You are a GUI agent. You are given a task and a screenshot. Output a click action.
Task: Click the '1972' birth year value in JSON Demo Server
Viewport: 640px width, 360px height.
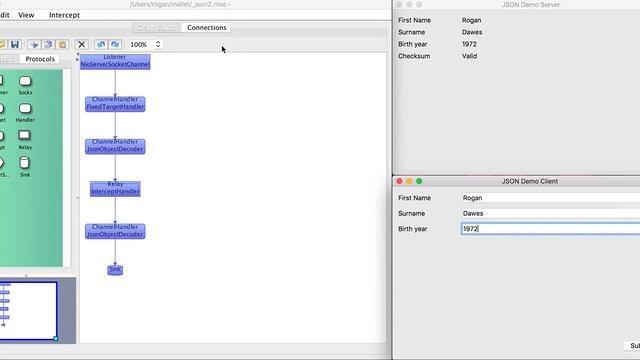pos(469,44)
